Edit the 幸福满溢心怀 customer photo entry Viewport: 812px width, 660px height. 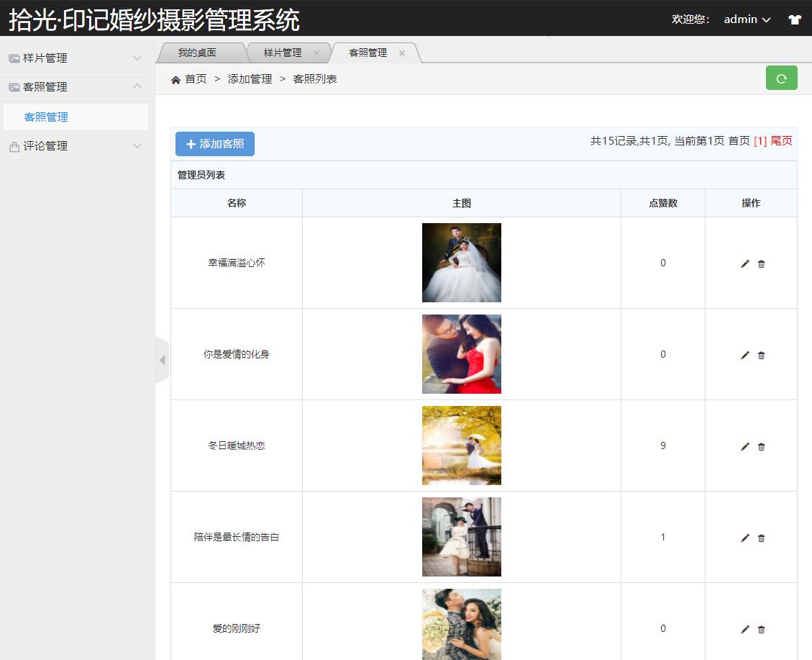click(744, 263)
